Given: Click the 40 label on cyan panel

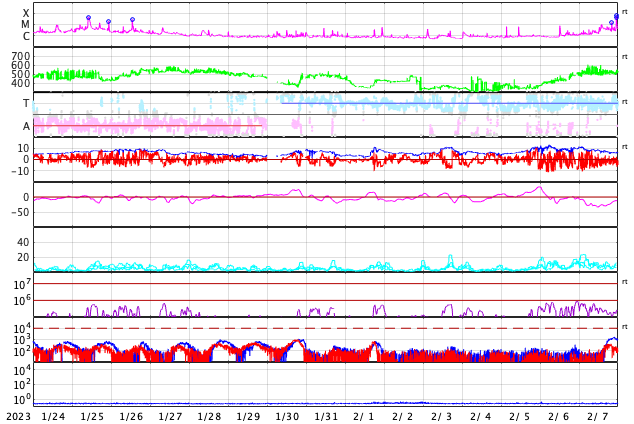Looking at the screenshot, I should [x=23, y=242].
